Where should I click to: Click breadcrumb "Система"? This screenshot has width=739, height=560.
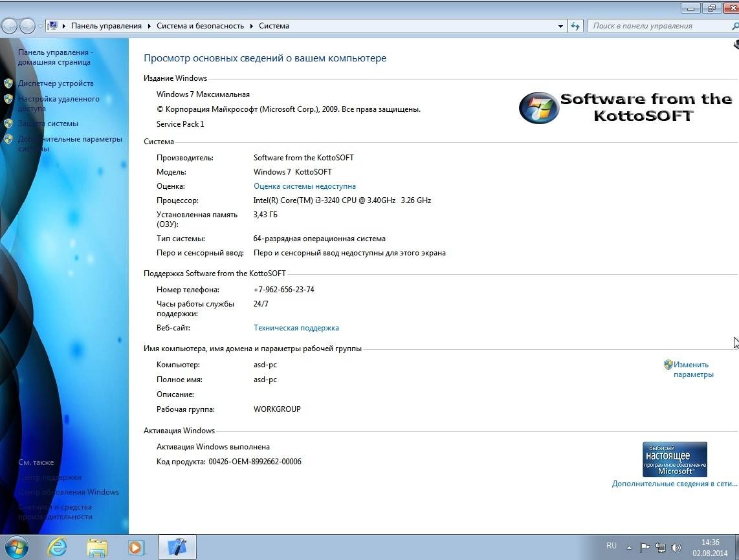[x=274, y=26]
